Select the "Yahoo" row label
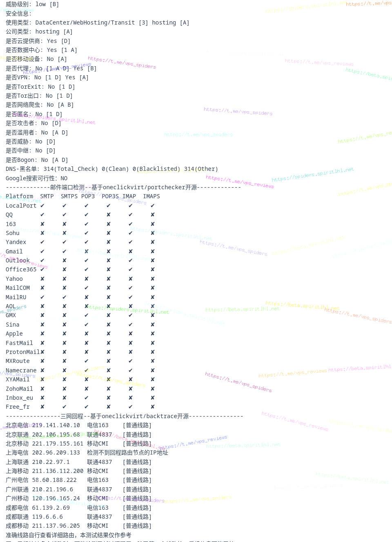The height and width of the screenshot is (542, 392). 14,279
